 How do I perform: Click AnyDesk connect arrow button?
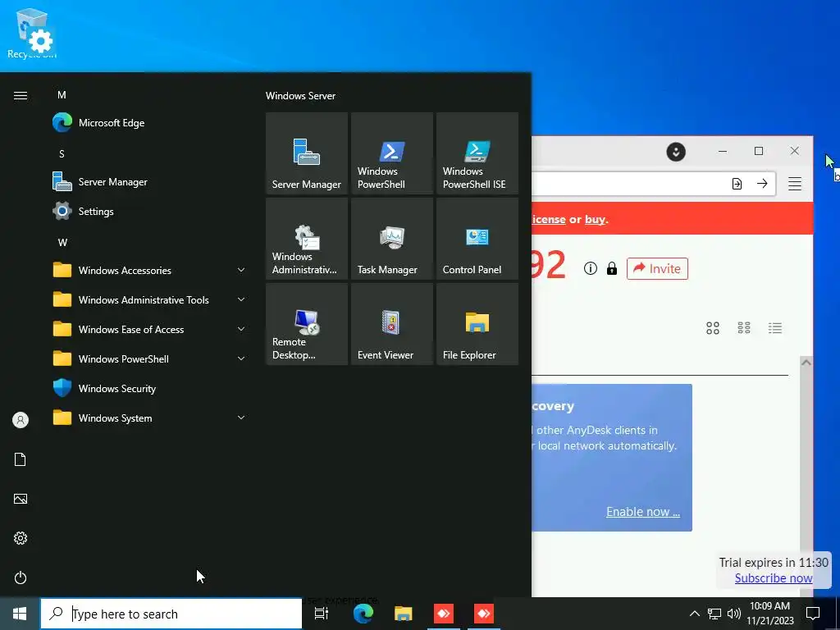762,184
